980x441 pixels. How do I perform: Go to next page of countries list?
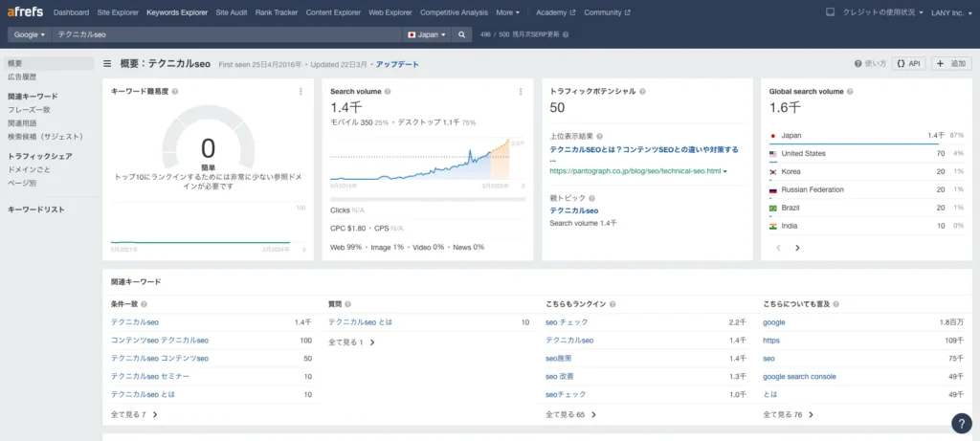click(x=797, y=248)
